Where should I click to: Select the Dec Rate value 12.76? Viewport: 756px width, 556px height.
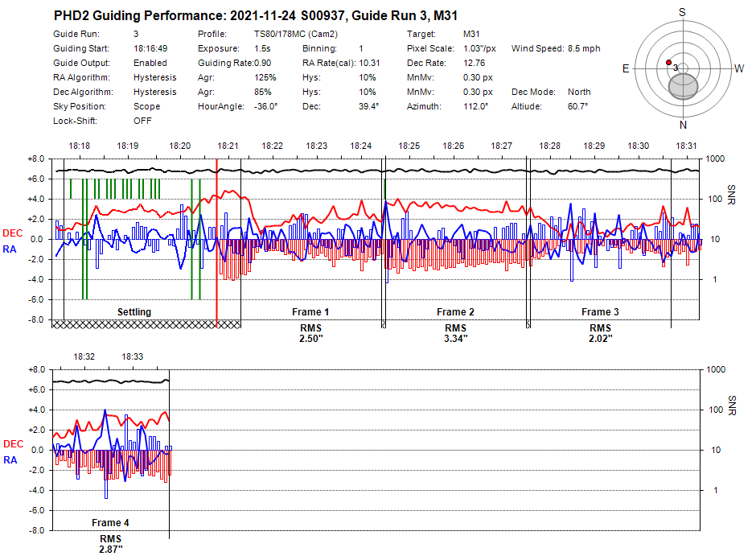(474, 64)
